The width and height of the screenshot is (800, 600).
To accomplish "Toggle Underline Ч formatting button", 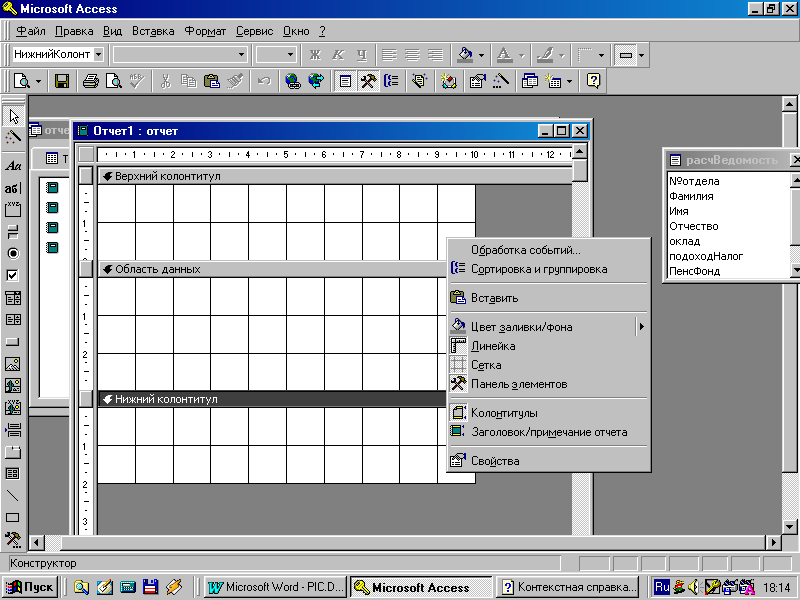I will click(362, 55).
